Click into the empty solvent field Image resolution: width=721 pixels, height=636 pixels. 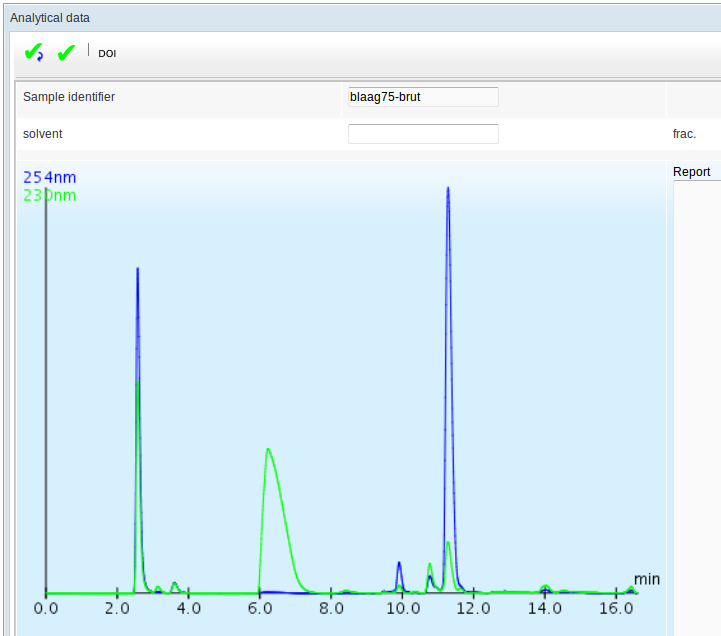pyautogui.click(x=423, y=134)
